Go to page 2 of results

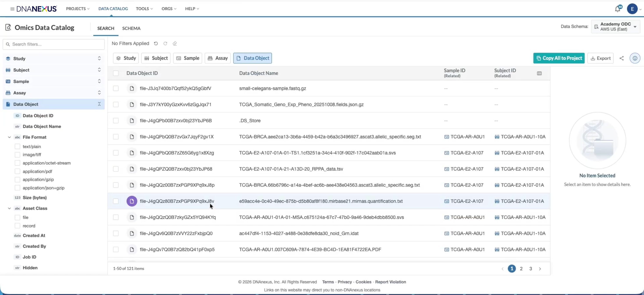click(x=521, y=269)
